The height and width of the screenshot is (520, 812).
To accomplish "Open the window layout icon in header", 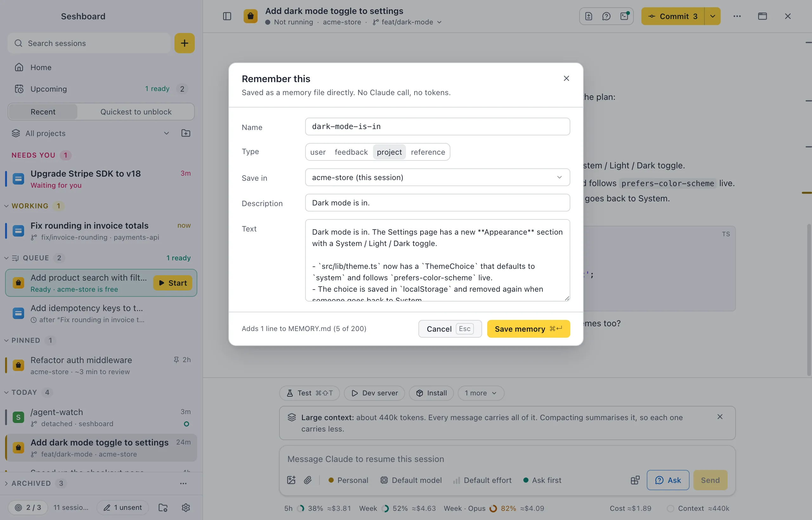I will [x=762, y=16].
